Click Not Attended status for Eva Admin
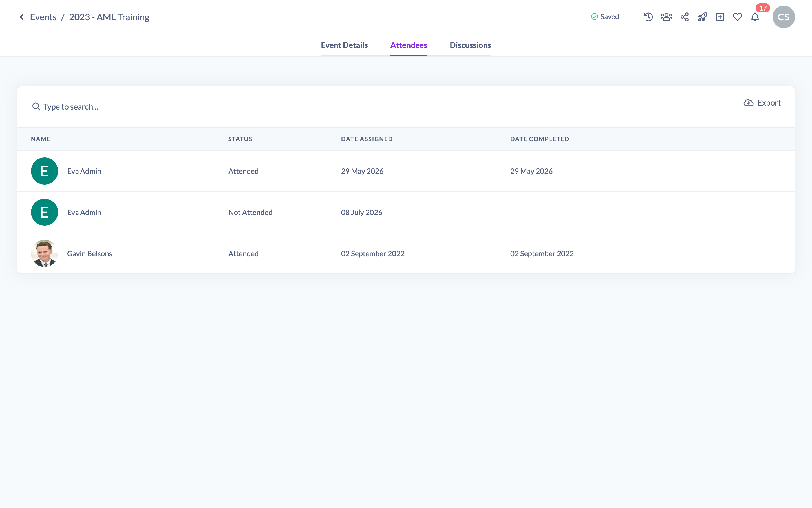The height and width of the screenshot is (508, 812). point(250,212)
